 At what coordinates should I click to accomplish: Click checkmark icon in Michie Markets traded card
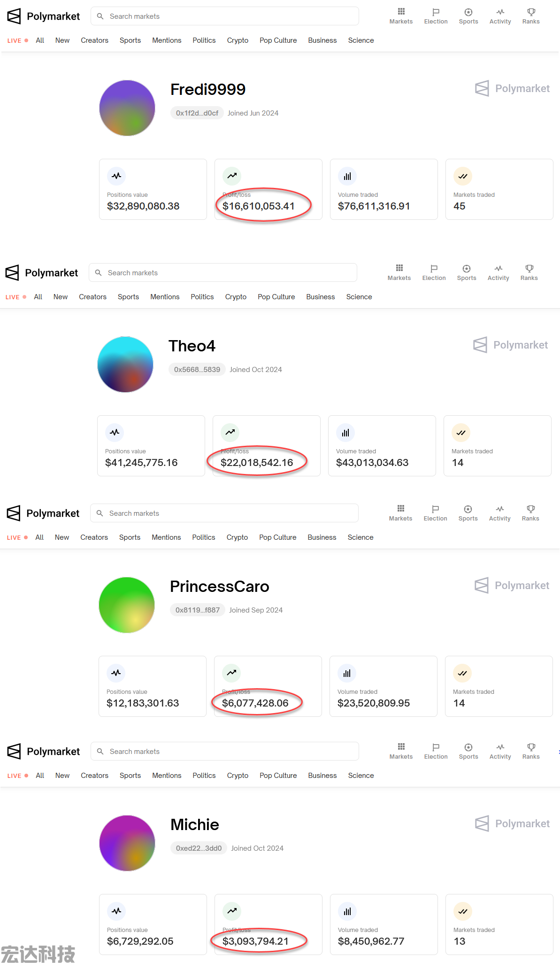(x=463, y=911)
